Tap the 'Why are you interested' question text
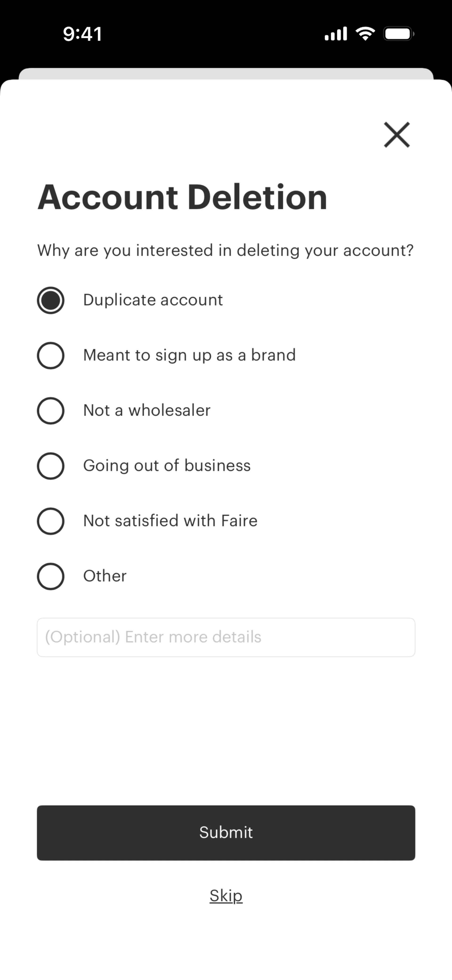452x980 pixels. tap(225, 251)
